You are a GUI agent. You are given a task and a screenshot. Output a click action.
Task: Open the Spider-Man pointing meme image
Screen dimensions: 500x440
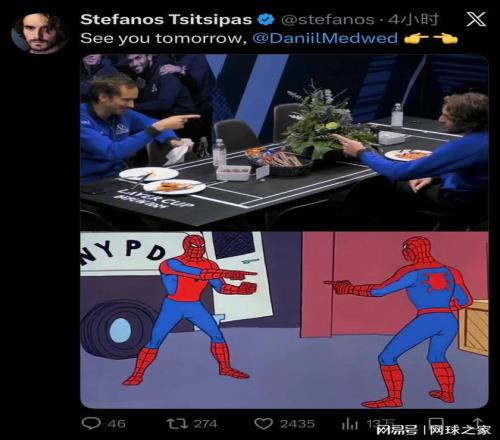(284, 320)
